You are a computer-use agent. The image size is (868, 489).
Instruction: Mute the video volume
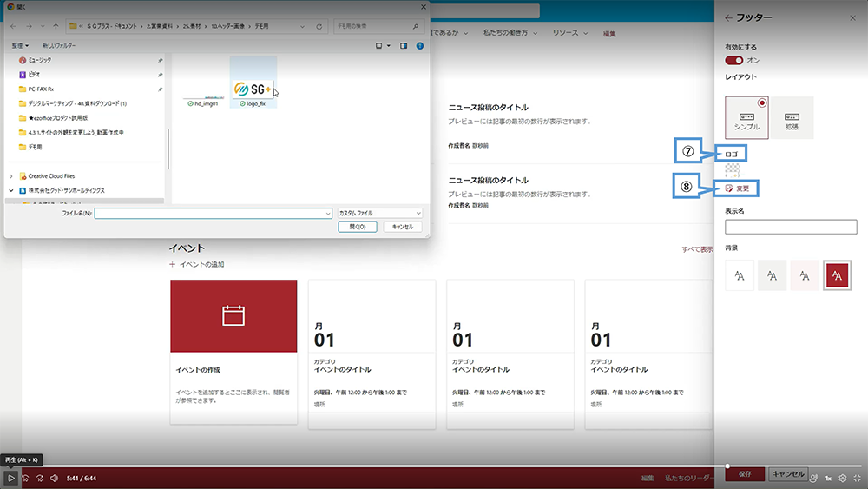54,478
